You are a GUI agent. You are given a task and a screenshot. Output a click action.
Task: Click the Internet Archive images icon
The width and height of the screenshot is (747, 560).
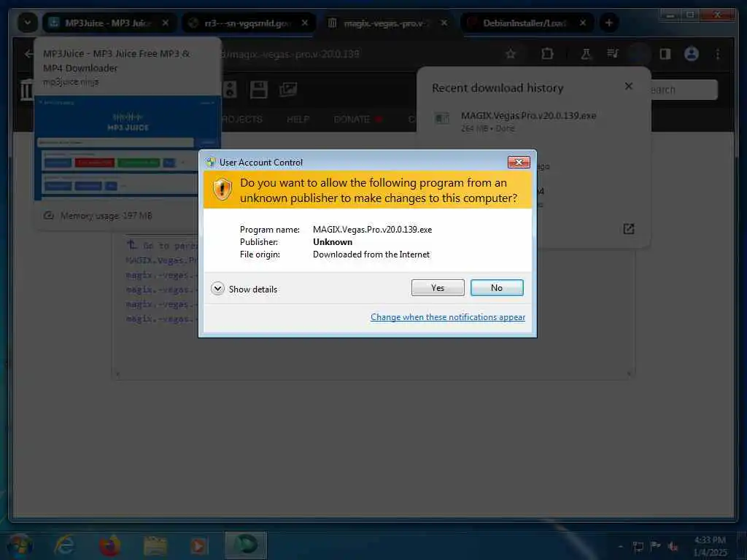(x=287, y=90)
